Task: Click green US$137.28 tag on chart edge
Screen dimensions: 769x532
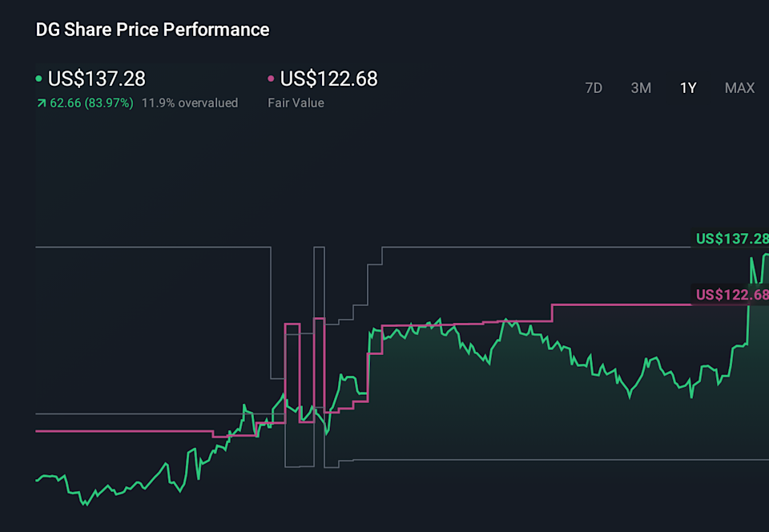Action: (x=731, y=239)
